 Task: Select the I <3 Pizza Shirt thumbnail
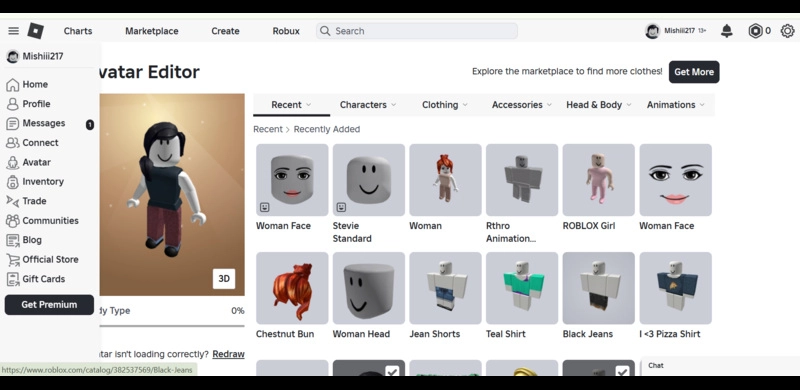pos(676,288)
